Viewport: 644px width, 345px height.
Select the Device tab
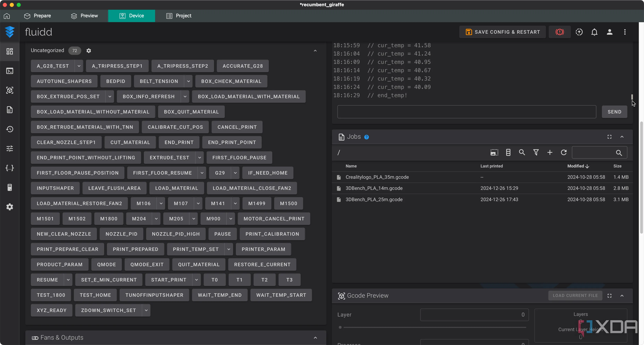click(x=132, y=16)
